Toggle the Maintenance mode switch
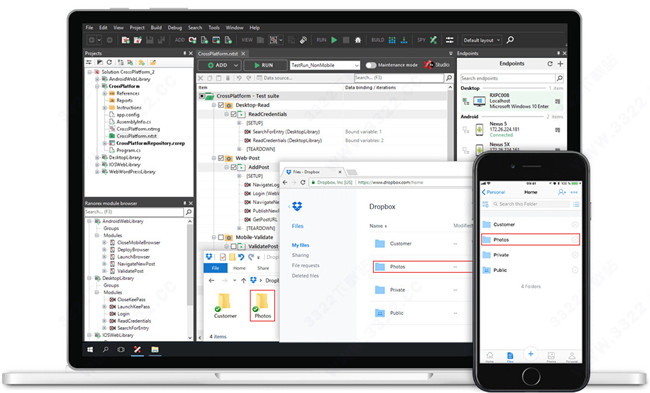The width and height of the screenshot is (650, 393). pos(371,65)
